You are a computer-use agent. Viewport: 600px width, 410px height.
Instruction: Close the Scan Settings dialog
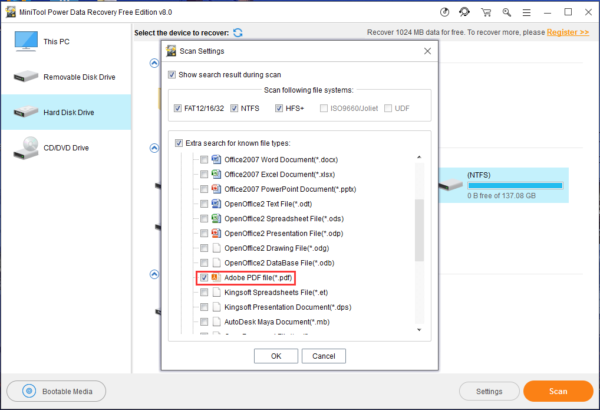coord(427,51)
